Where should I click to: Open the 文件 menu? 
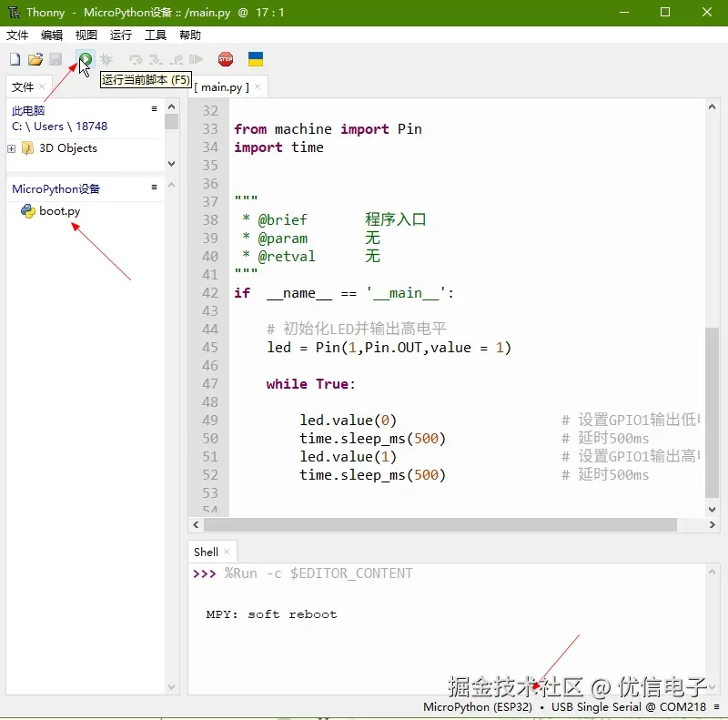click(x=17, y=35)
